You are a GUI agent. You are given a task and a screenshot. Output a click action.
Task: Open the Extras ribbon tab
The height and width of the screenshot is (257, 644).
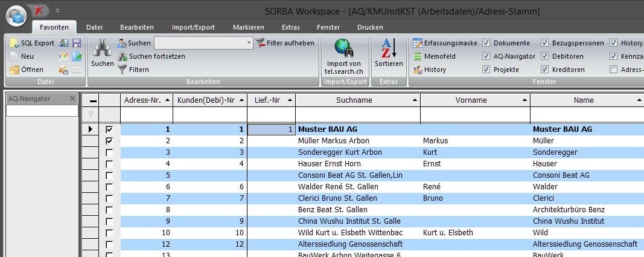point(291,28)
